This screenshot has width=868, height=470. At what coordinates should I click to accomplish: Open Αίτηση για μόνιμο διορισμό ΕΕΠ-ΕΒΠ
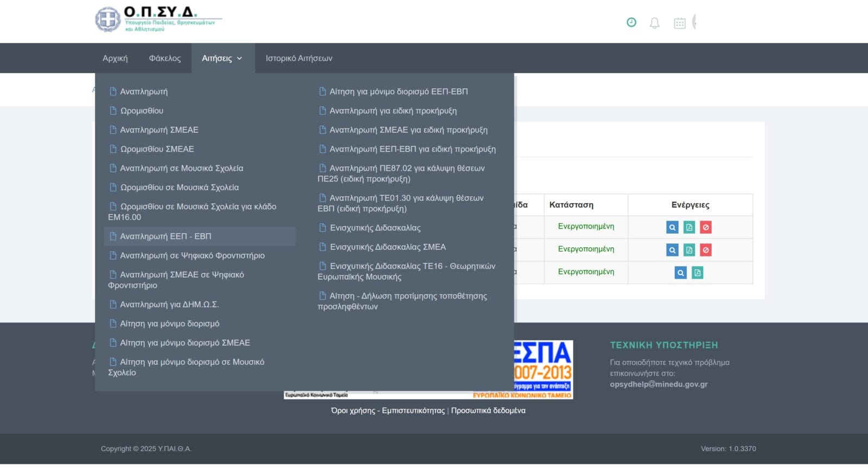(x=398, y=92)
